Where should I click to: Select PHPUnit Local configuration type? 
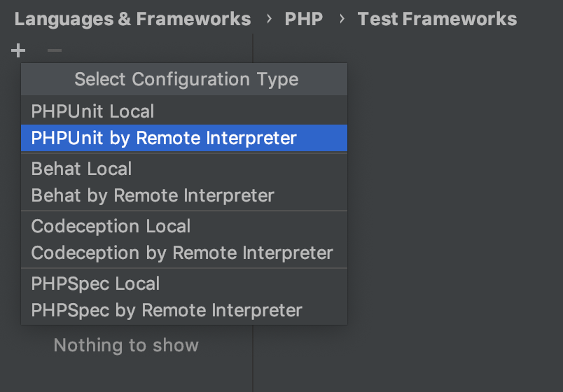(x=92, y=111)
